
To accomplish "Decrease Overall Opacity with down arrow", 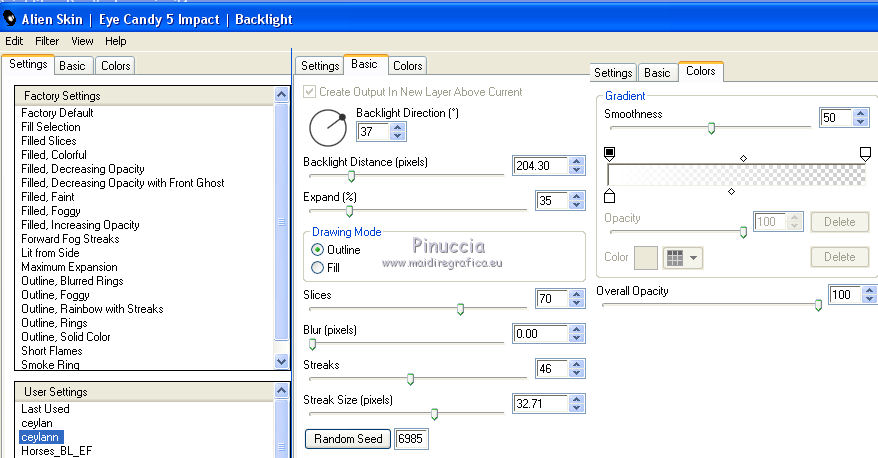I will (x=870, y=299).
